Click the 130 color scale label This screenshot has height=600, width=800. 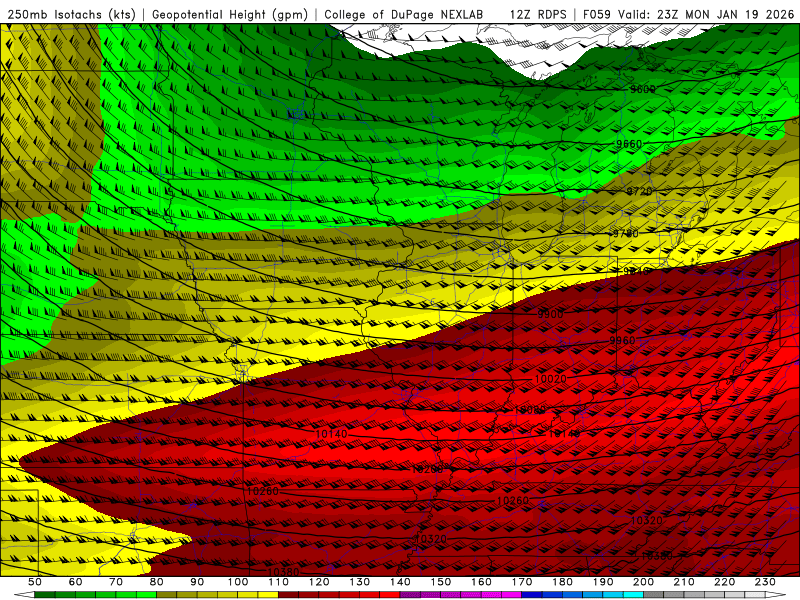tap(360, 582)
